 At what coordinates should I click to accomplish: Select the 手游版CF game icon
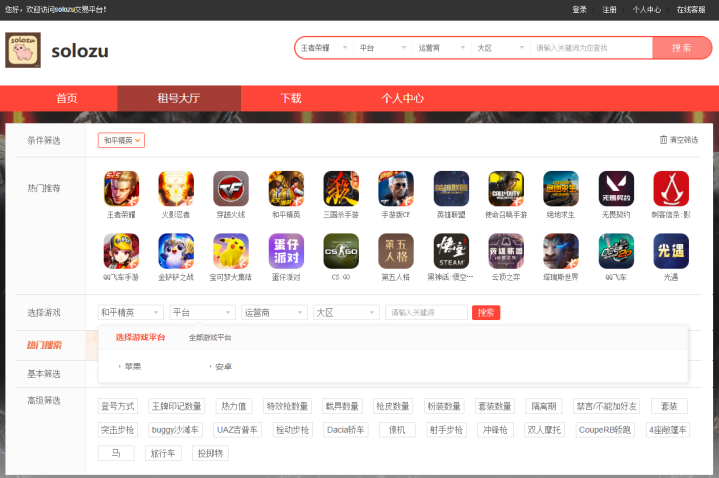396,189
